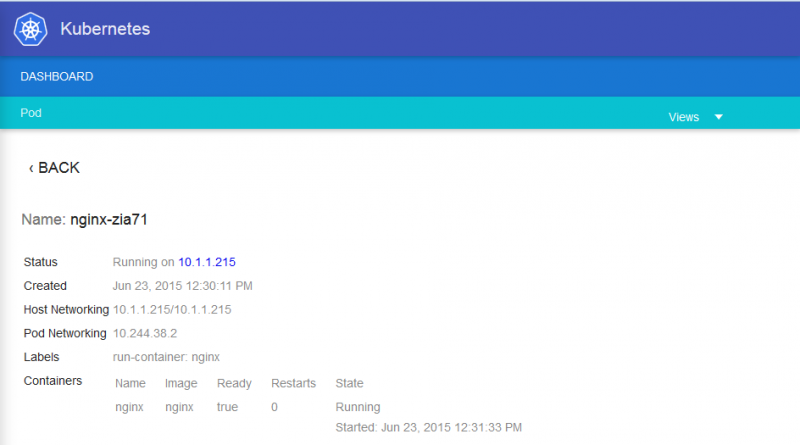Go back using the BACK button
800x445 pixels.
tap(54, 168)
